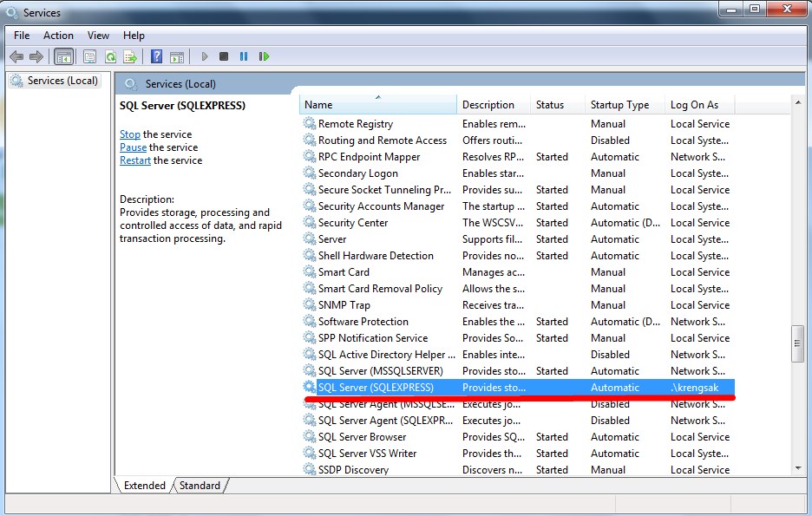Click Started status of SQL Server Browser
This screenshot has width=812, height=516.
click(x=552, y=437)
